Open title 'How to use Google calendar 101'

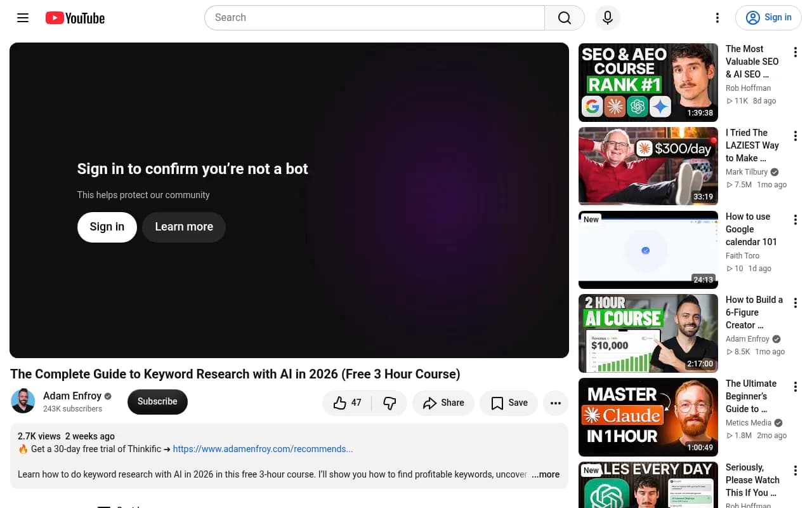[x=752, y=229]
